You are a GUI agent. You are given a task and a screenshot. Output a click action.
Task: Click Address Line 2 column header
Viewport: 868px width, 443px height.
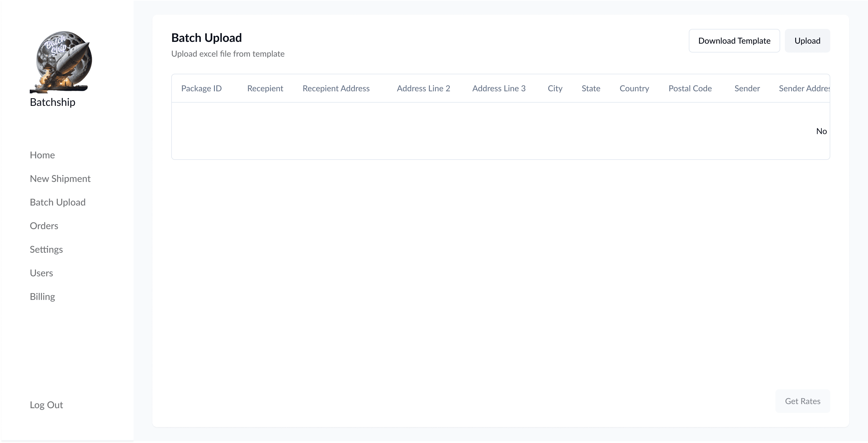point(423,88)
